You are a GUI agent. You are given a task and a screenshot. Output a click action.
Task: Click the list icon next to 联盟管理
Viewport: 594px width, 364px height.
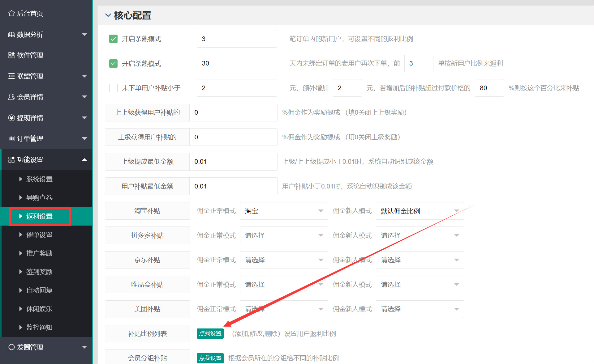pyautogui.click(x=11, y=76)
